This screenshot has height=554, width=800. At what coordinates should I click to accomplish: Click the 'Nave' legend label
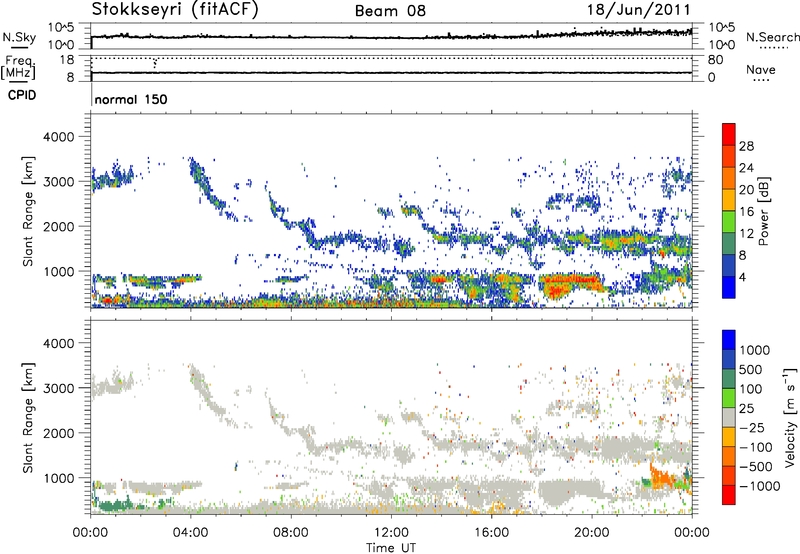pyautogui.click(x=761, y=69)
